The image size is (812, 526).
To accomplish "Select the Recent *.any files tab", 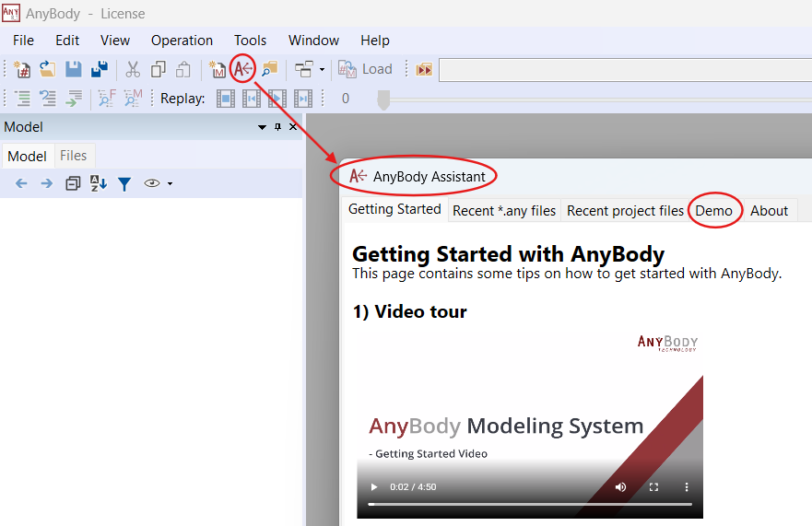I will pyautogui.click(x=504, y=211).
